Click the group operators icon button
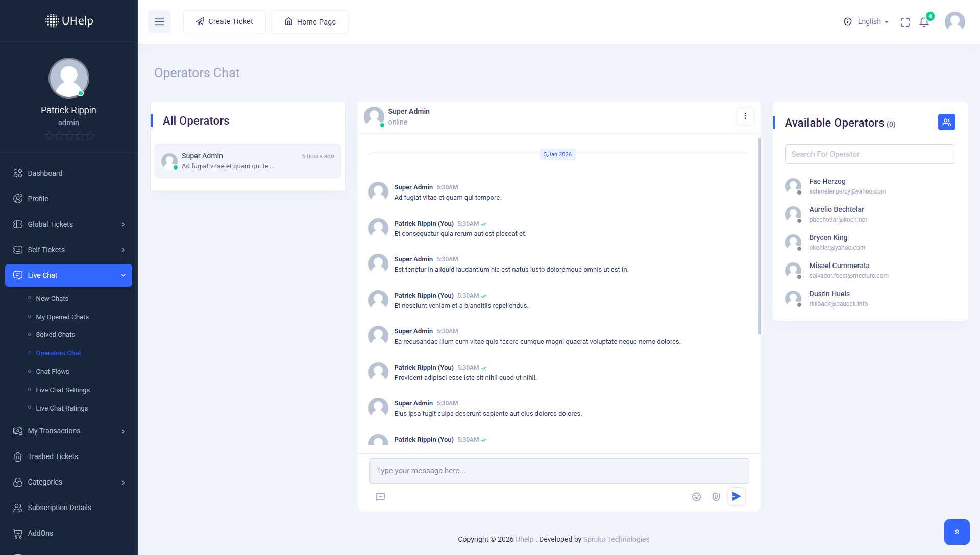The height and width of the screenshot is (555, 980). click(946, 122)
